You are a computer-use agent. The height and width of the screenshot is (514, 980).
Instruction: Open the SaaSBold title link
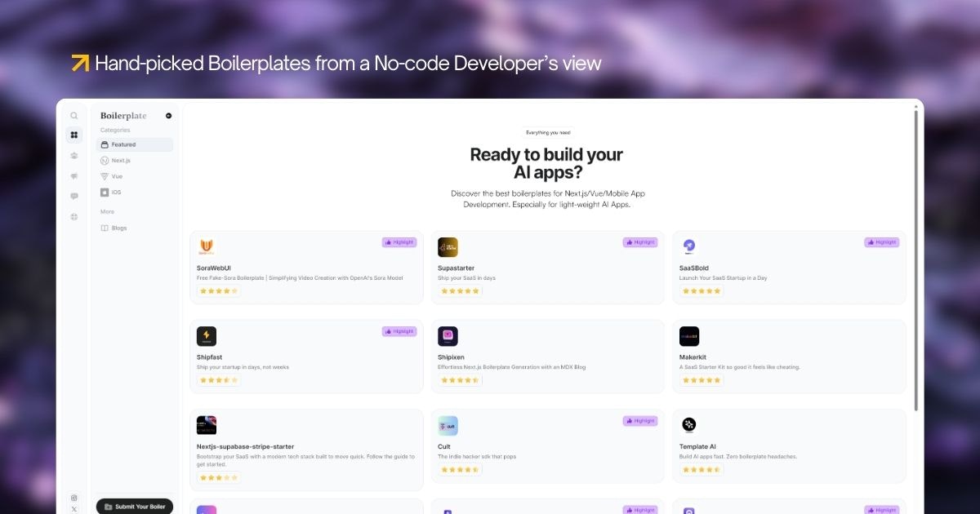tap(694, 268)
